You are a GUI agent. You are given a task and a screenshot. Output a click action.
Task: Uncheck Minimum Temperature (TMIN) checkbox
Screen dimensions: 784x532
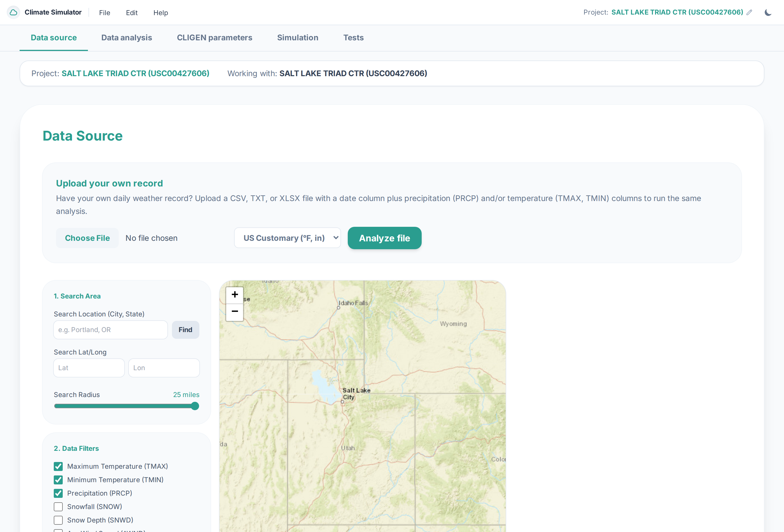(x=58, y=480)
